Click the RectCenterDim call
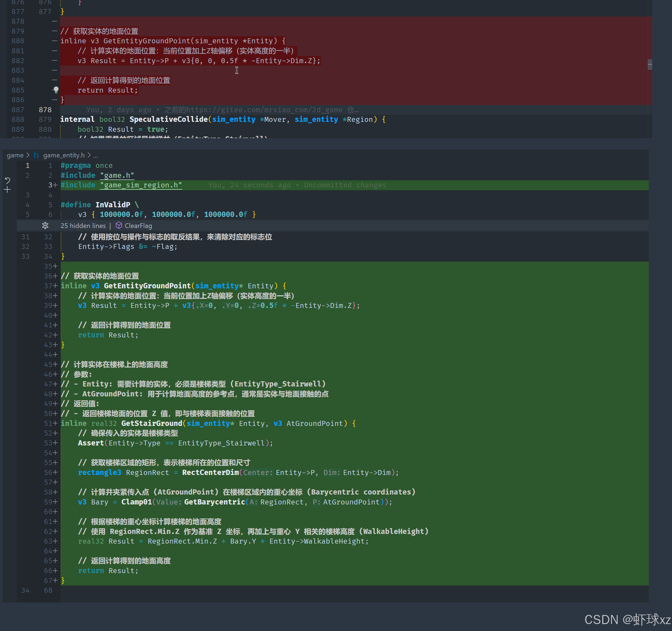 coord(210,472)
